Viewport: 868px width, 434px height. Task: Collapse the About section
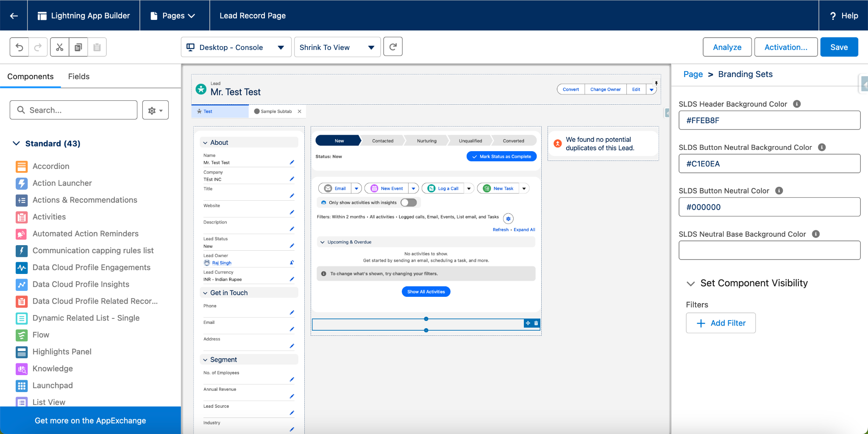206,143
